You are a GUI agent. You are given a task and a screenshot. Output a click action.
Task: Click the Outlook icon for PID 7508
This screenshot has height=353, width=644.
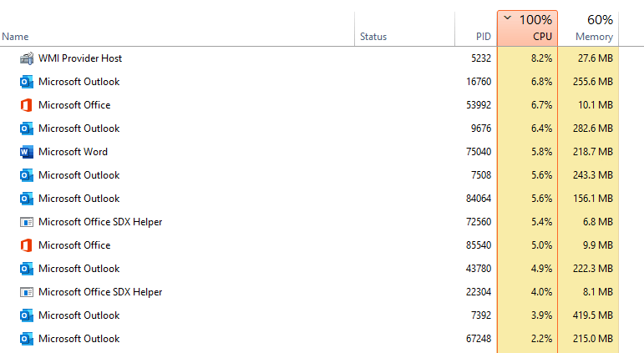point(27,176)
